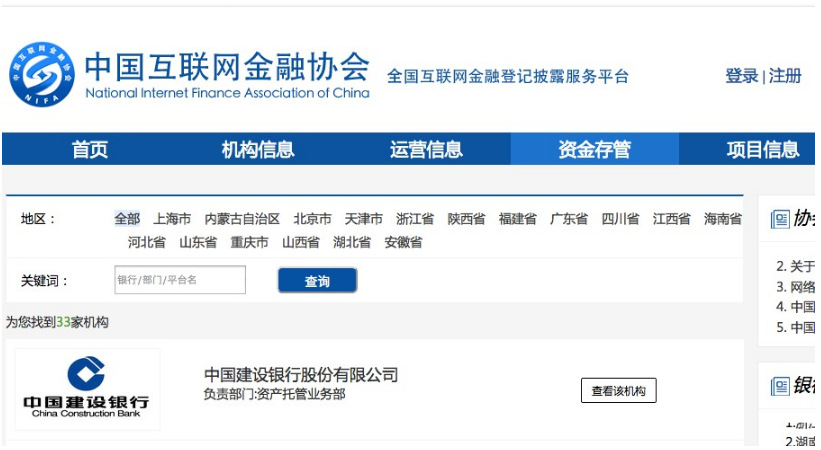
Task: Open 中国建设银行股份有限公司 entry title
Action: (301, 375)
